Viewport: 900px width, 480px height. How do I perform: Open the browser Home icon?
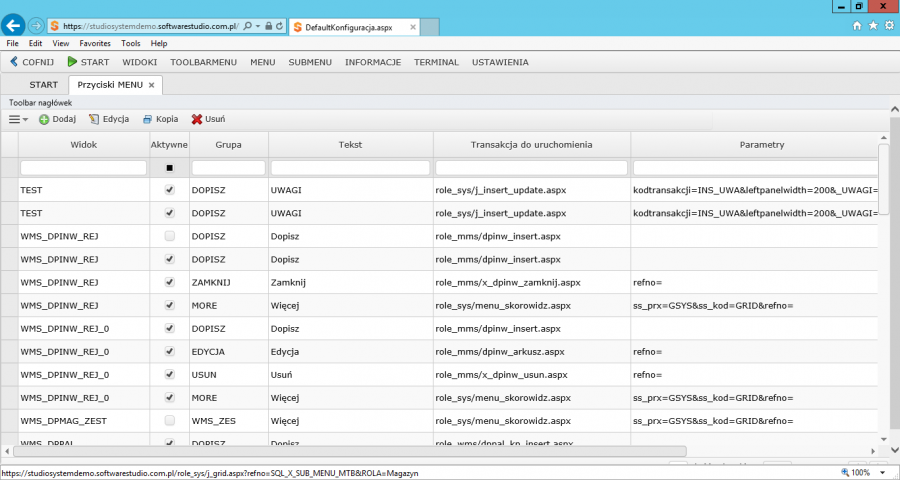[x=857, y=26]
